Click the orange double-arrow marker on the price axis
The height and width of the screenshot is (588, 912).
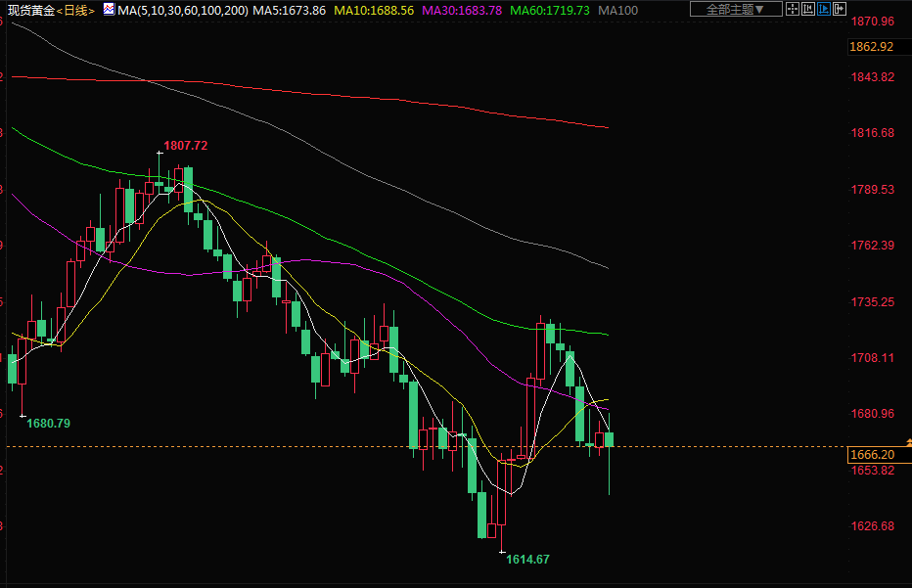coord(909,443)
